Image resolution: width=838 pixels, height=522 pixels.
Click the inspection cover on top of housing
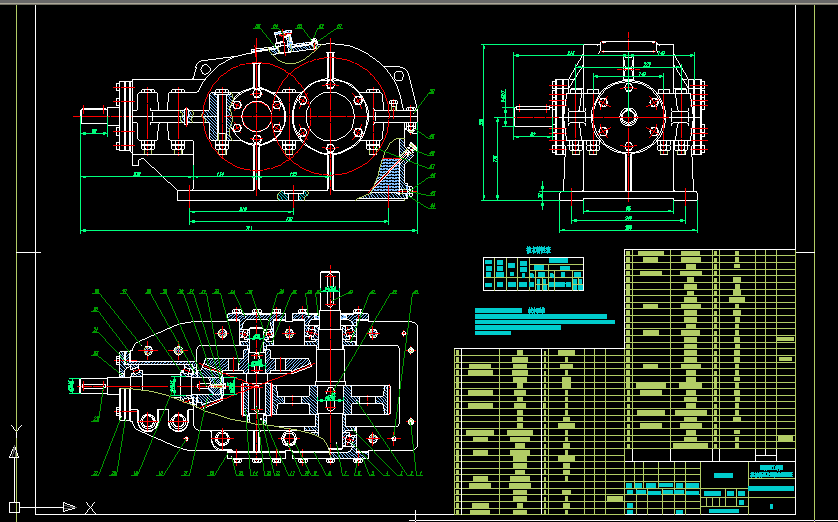(295, 43)
